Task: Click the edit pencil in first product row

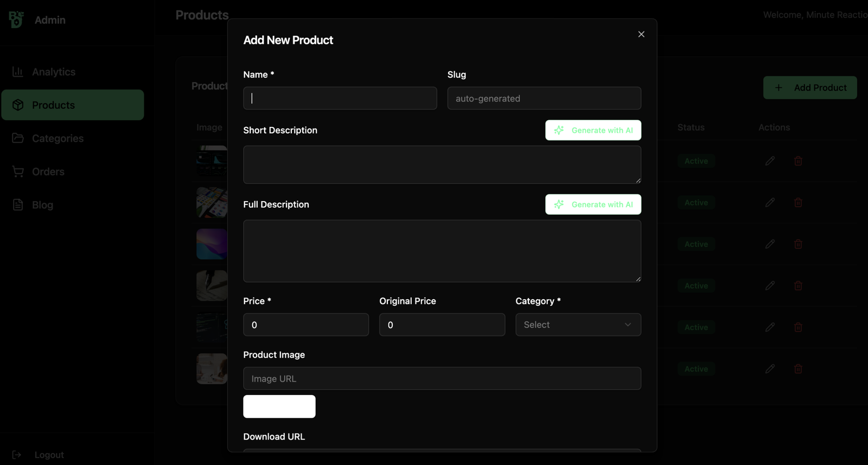Action: pos(770,161)
